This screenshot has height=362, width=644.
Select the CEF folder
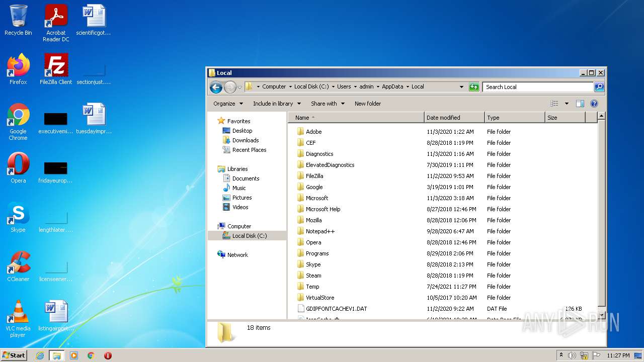point(306,143)
